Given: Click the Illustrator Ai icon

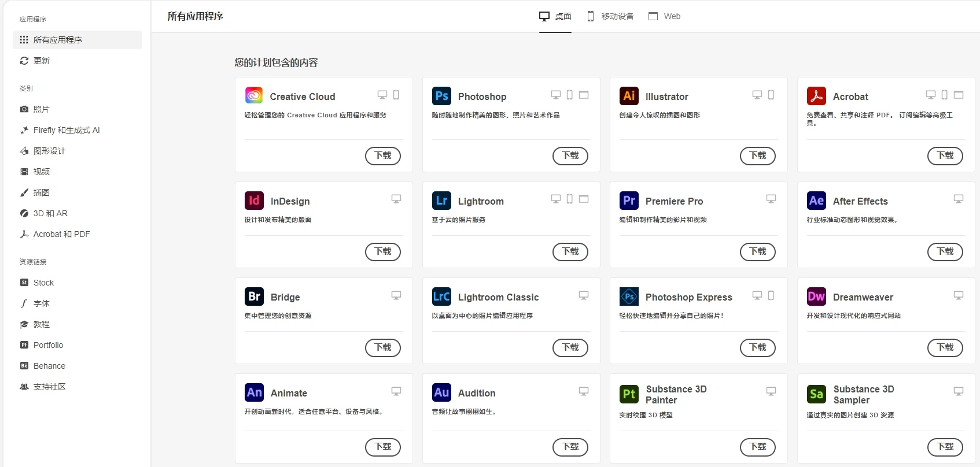Looking at the screenshot, I should tap(629, 95).
